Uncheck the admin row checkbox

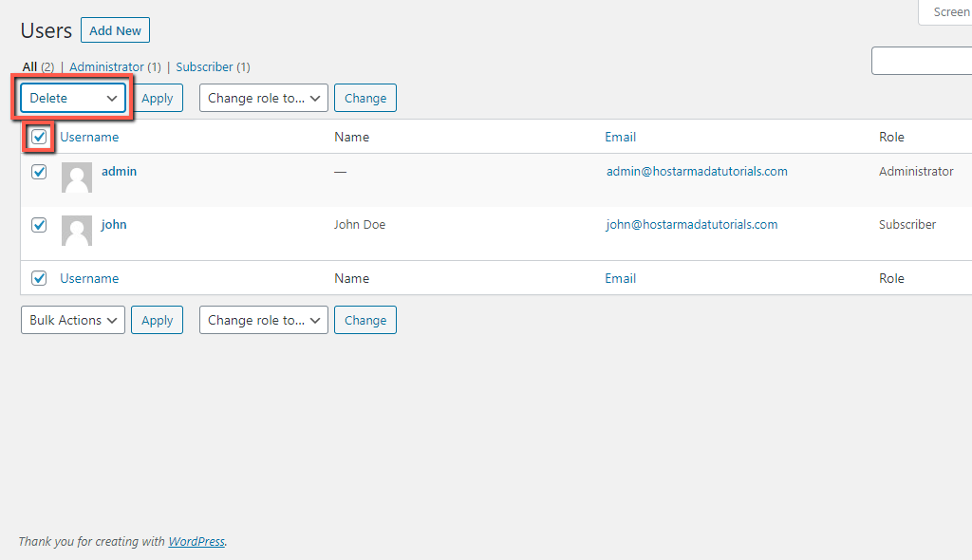coord(39,171)
